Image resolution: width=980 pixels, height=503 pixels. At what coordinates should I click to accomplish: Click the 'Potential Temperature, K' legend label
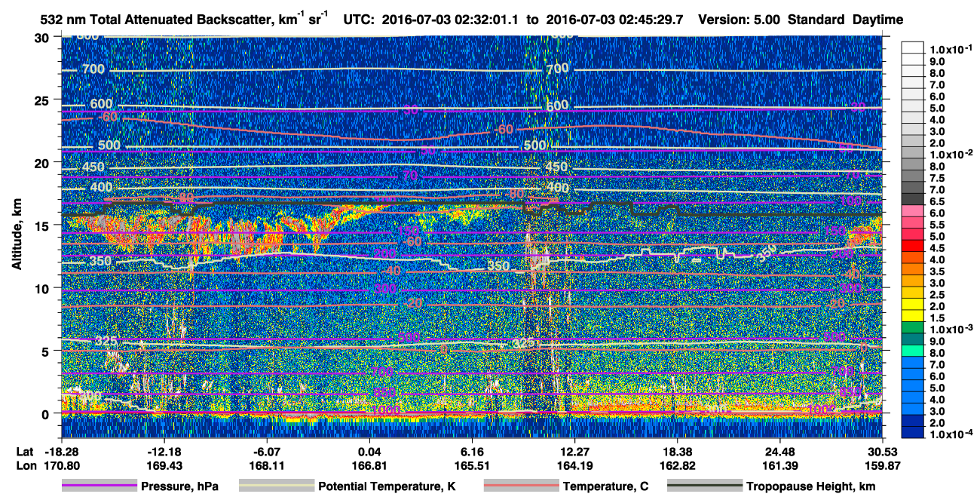pos(387,486)
